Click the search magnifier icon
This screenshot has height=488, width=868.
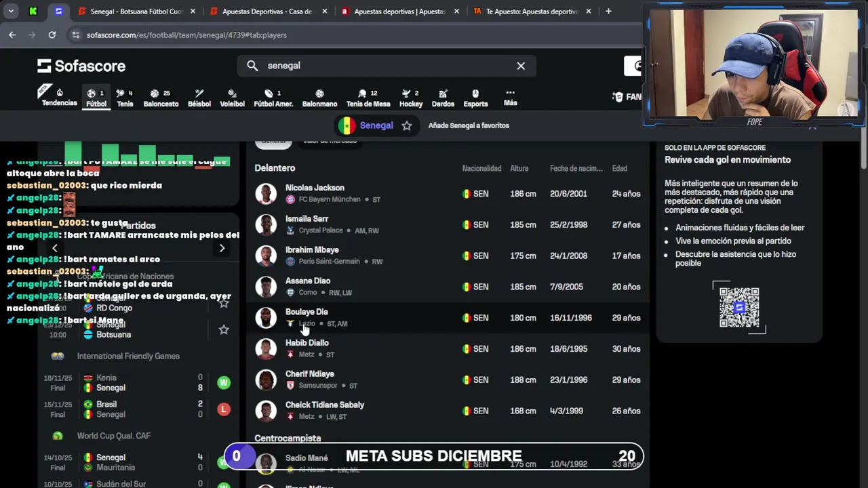coord(252,66)
